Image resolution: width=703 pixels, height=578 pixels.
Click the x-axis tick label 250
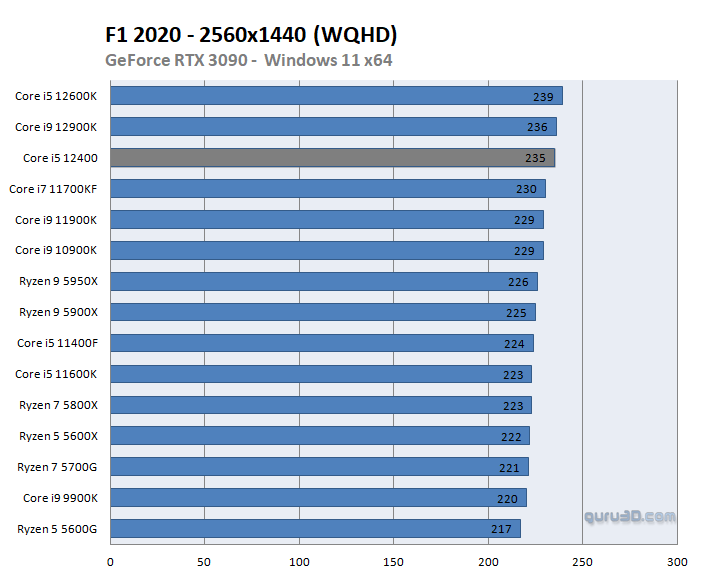point(582,562)
